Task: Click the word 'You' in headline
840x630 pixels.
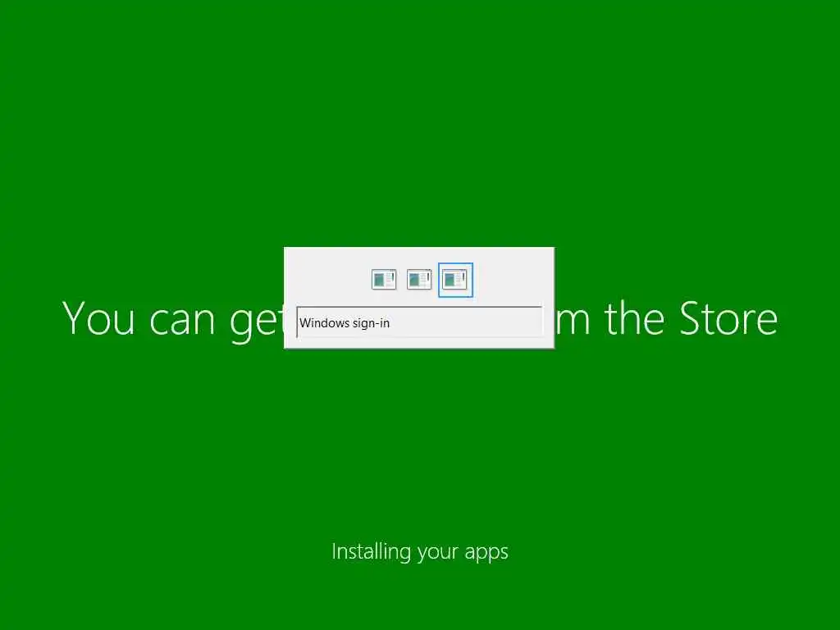Action: (98, 318)
